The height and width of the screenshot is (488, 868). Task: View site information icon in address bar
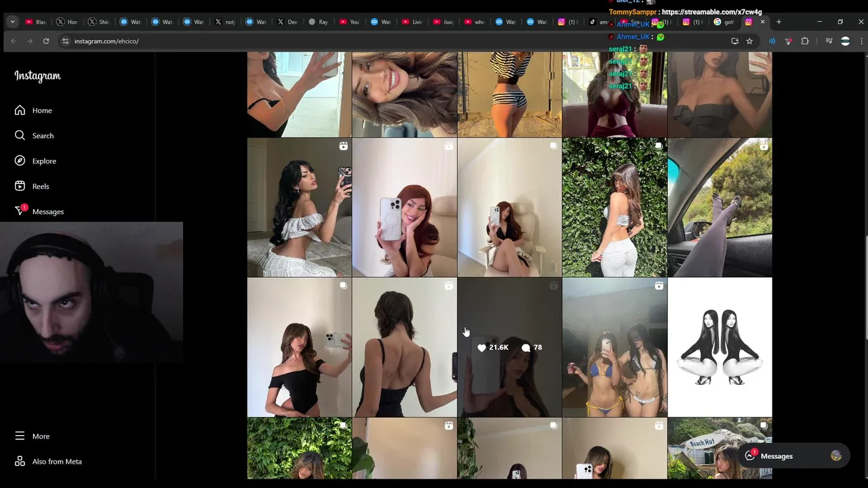pos(65,41)
